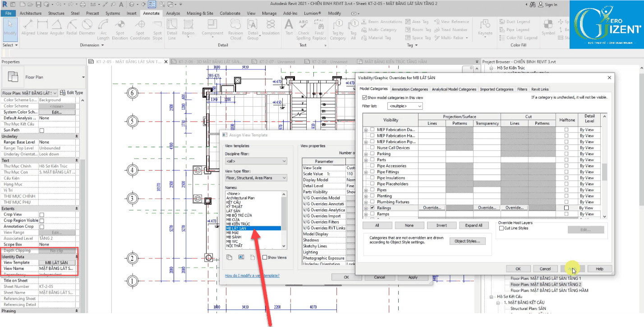Select the Insulation tool

tap(271, 27)
